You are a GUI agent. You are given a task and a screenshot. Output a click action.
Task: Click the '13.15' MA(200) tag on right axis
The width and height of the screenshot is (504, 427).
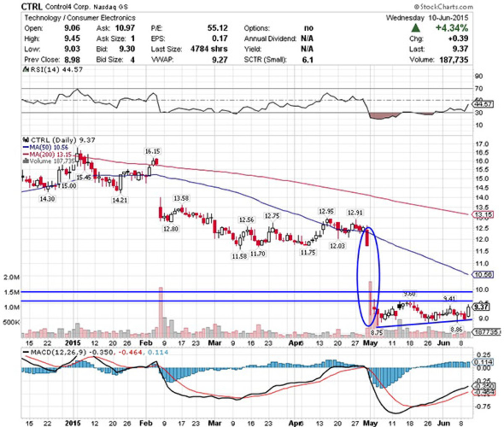pyautogui.click(x=483, y=215)
